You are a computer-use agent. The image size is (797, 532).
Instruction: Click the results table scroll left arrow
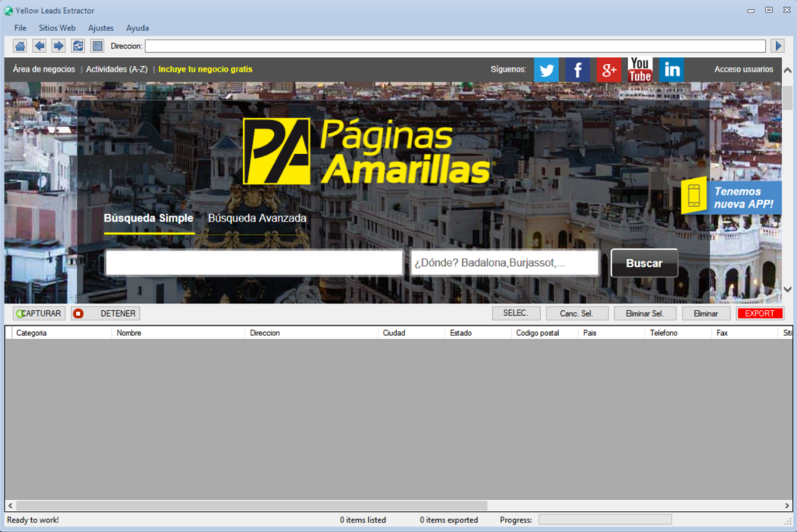(10, 506)
